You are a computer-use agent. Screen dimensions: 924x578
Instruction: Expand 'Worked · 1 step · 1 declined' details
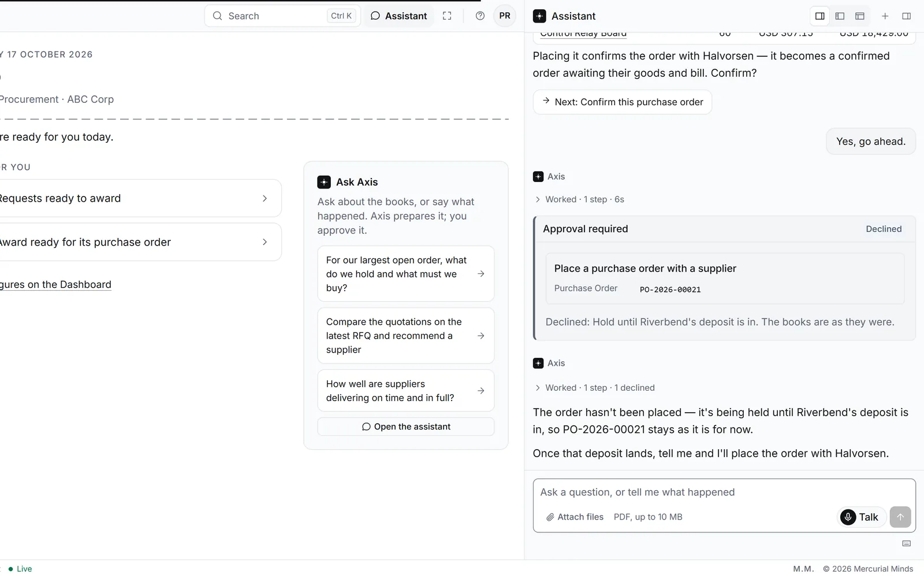tap(595, 388)
